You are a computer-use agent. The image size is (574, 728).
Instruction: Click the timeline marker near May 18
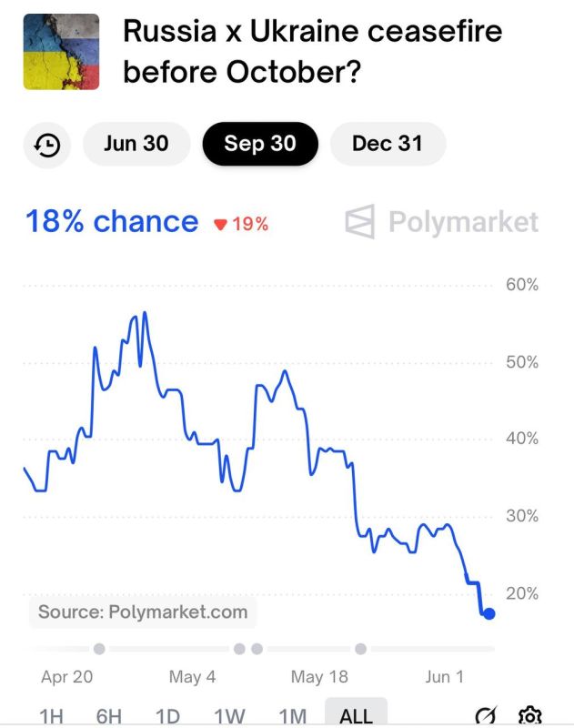point(361,649)
